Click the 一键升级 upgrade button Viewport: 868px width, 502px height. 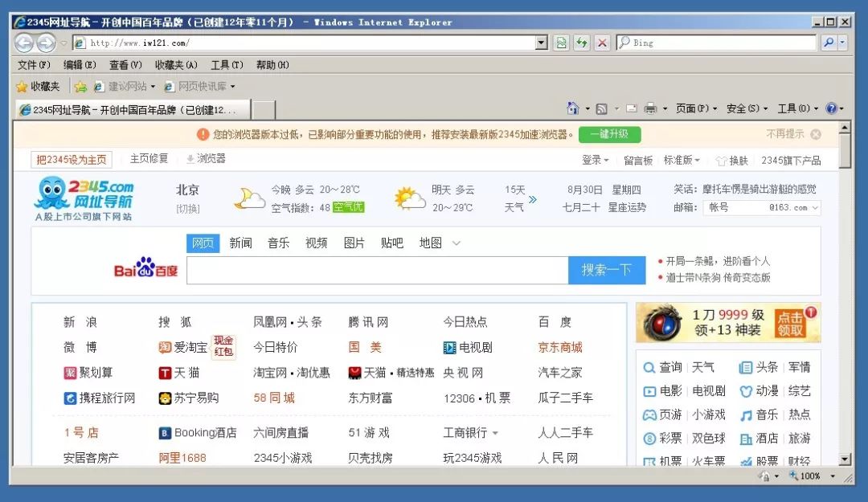(611, 135)
